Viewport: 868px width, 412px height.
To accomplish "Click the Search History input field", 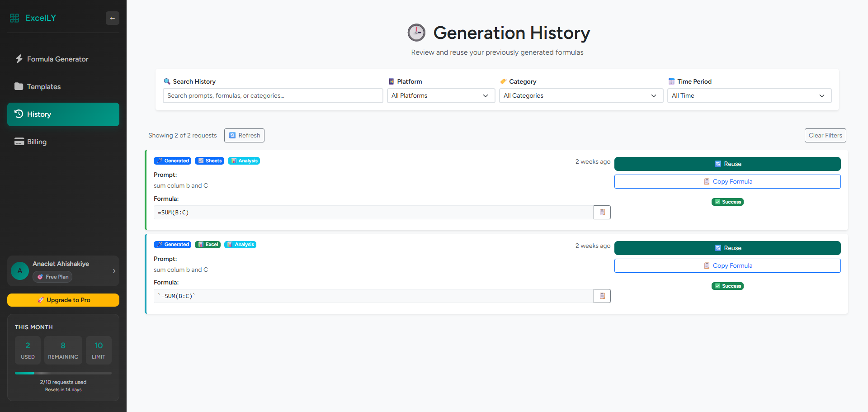I will point(272,95).
